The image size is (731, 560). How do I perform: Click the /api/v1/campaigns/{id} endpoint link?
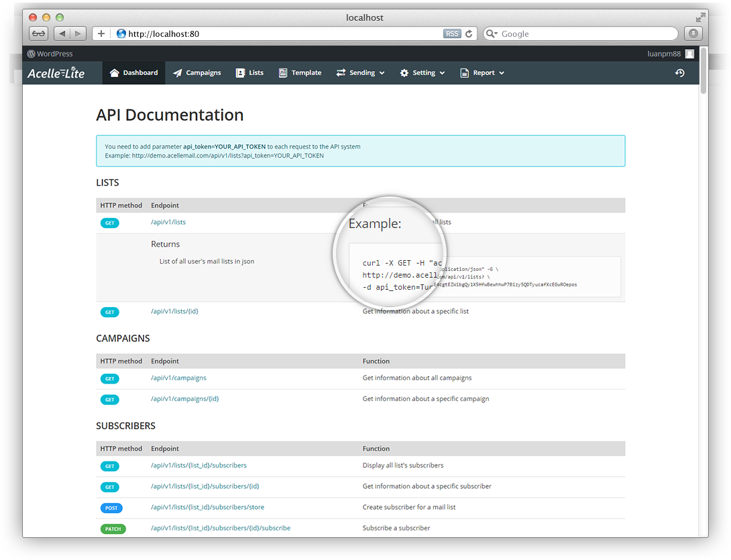pos(184,398)
